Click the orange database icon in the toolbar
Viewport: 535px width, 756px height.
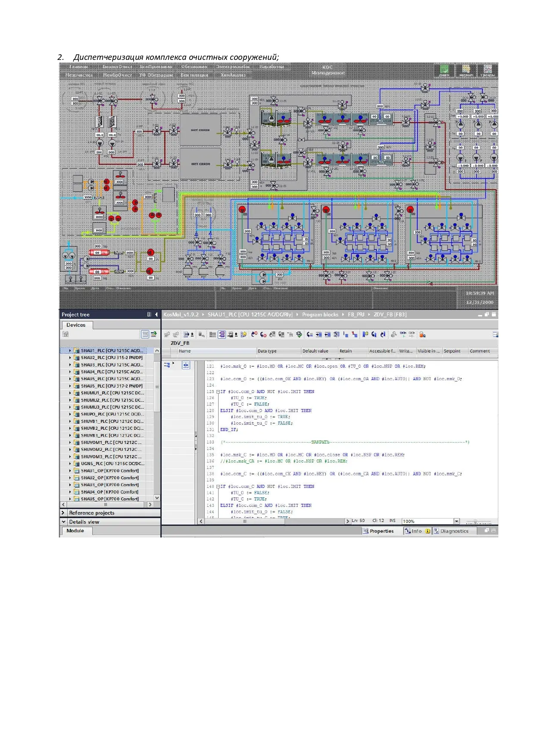[422, 334]
